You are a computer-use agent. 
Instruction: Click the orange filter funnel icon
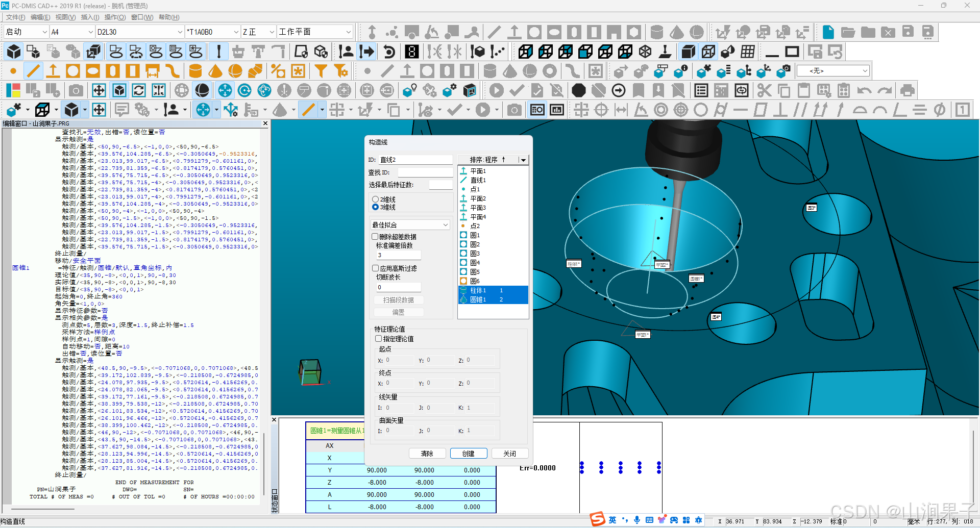click(x=321, y=71)
